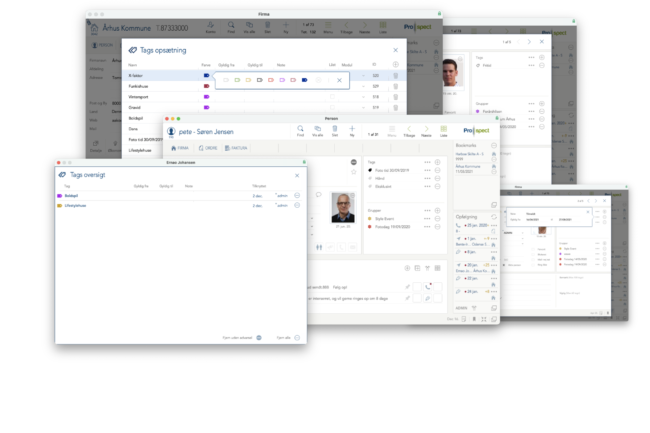The image size is (650, 433).
Task: Tick the Liste checkbox for Gravid tag
Action: click(334, 107)
